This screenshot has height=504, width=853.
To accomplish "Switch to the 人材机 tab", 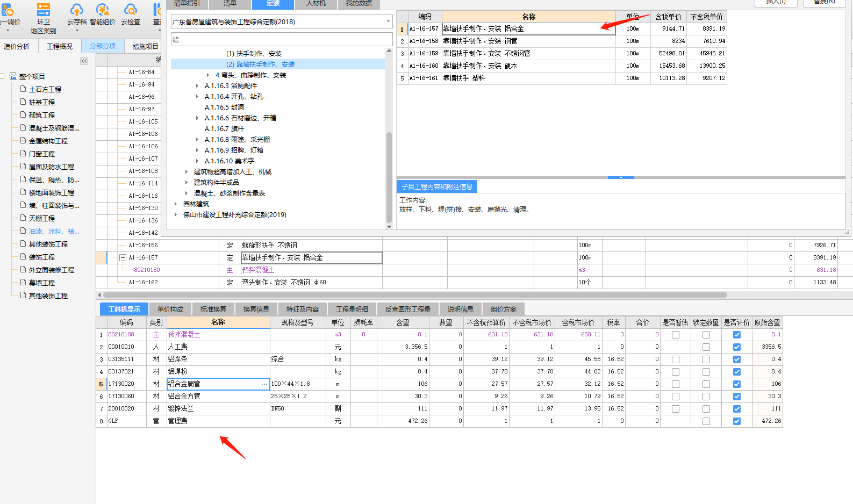I will pyautogui.click(x=316, y=4).
